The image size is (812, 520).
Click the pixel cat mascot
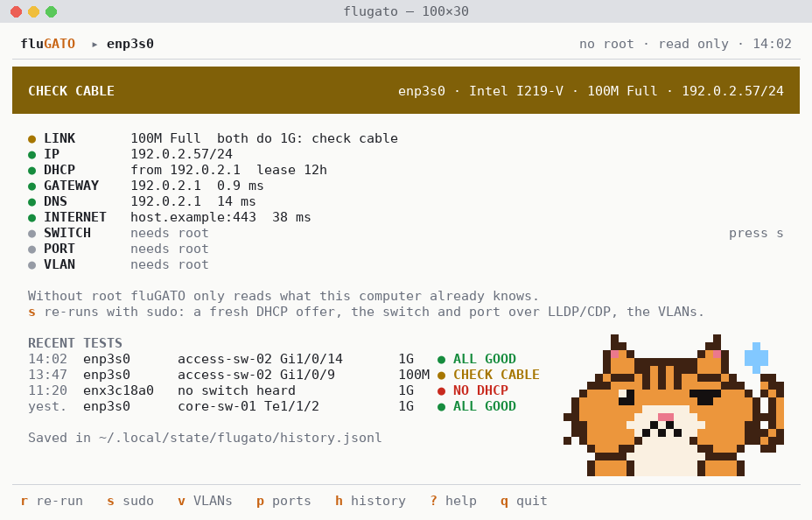[x=673, y=405]
